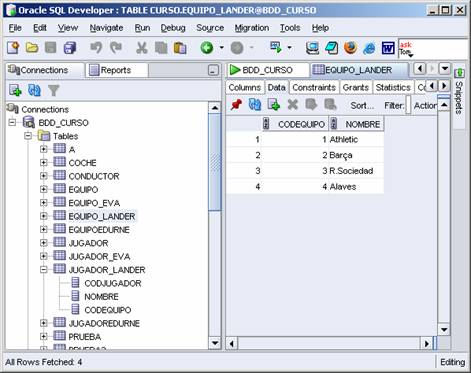Select the EQUIPO_EVA table in the tree
Viewport: 471px width, 373px height.
point(94,203)
